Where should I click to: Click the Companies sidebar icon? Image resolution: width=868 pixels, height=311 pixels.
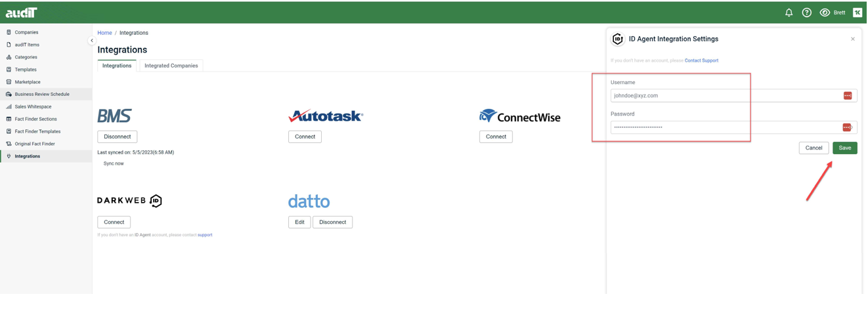(9, 32)
